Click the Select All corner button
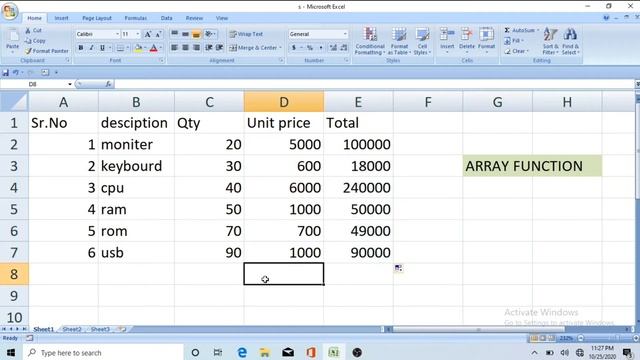This screenshot has width=640, height=360. pyautogui.click(x=14, y=102)
